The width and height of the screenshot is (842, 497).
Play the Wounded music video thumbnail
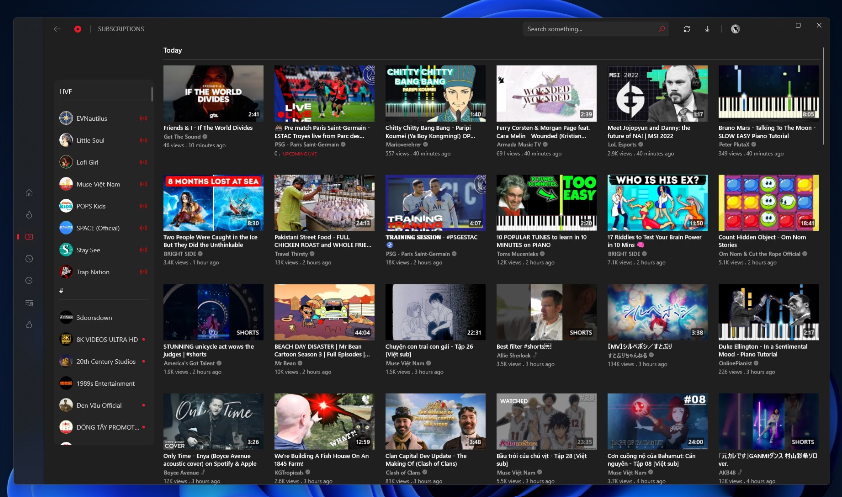coord(547,93)
